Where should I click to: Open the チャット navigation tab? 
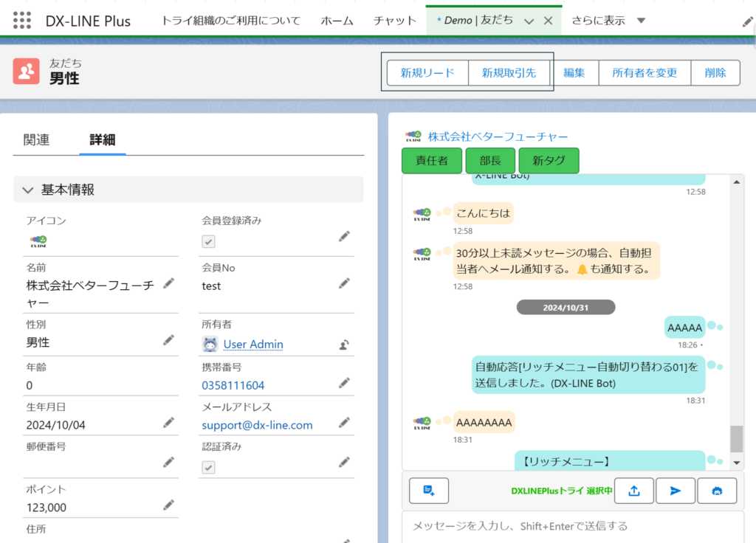[395, 21]
